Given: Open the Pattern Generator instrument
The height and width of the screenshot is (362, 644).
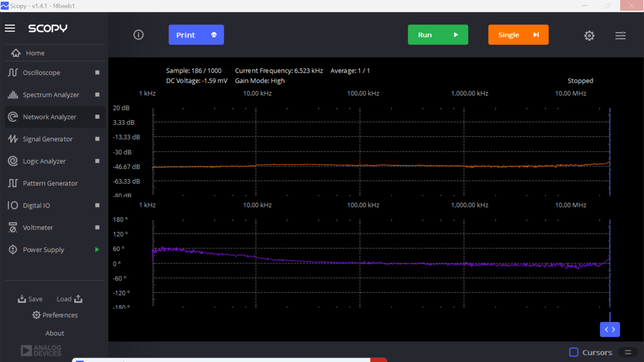Looking at the screenshot, I should click(55, 183).
